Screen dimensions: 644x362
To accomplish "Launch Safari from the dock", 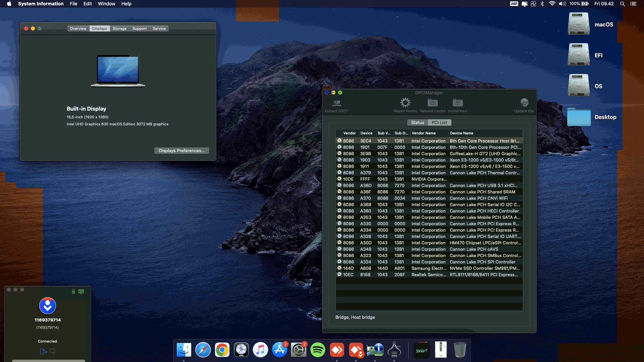I will [x=203, y=350].
